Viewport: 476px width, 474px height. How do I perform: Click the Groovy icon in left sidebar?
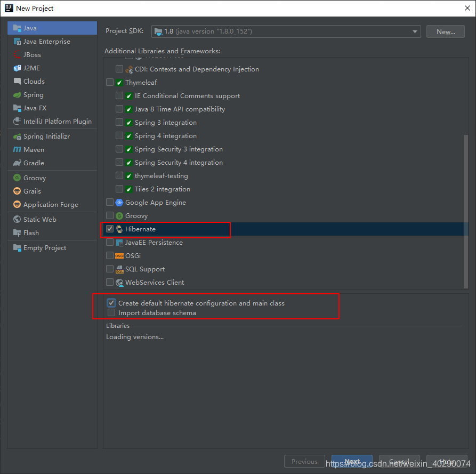[17, 178]
